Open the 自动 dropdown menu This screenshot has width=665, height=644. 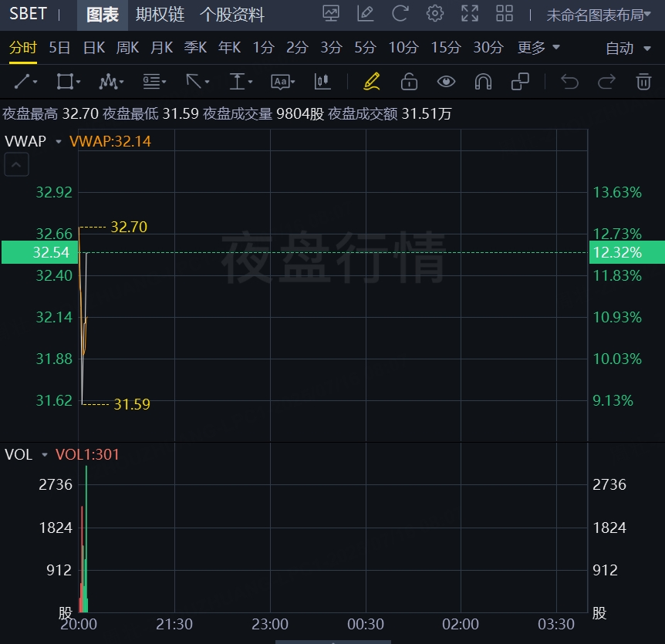point(629,49)
